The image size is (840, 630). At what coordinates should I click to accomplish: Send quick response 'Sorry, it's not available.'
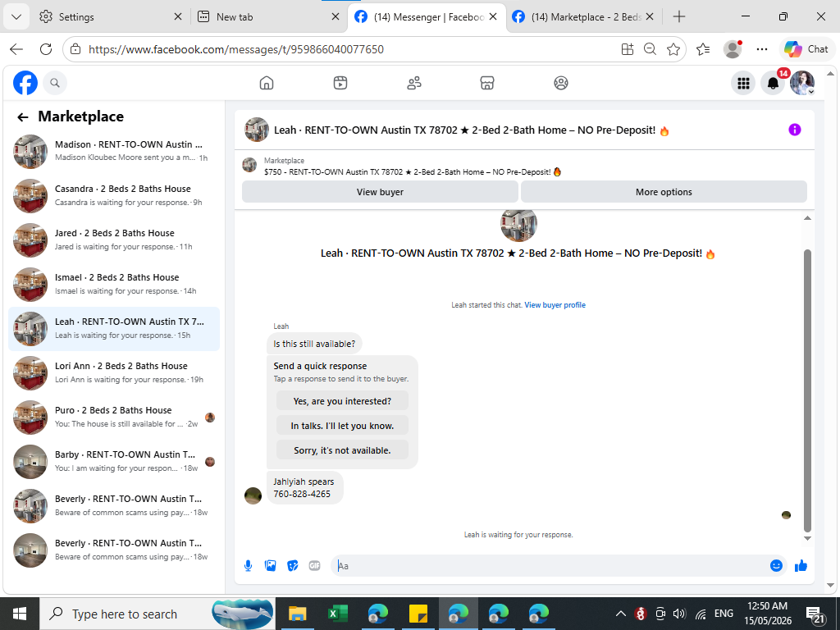(342, 450)
